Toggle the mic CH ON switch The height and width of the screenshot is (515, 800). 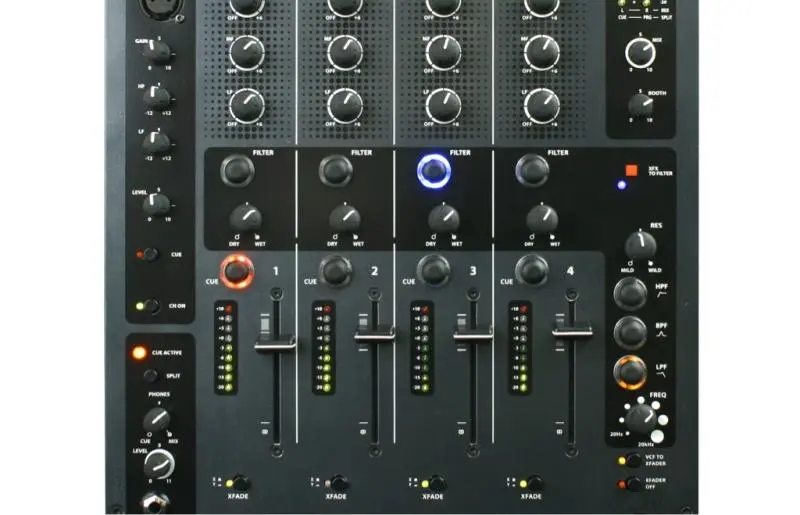(148, 306)
